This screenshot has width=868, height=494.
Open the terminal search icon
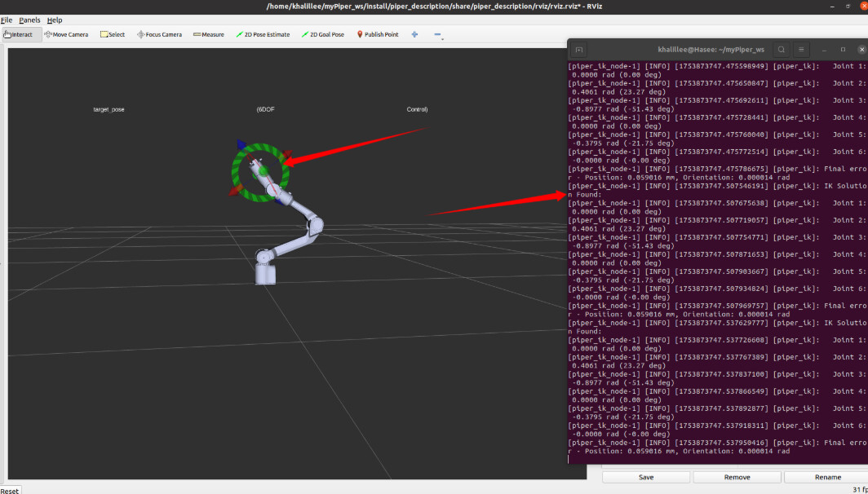[x=781, y=50]
